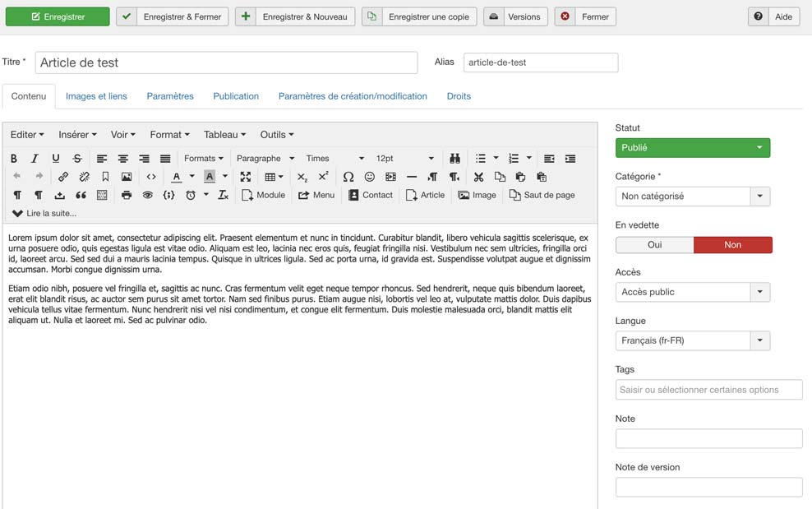Clear formatting of selected text
The height and width of the screenshot is (509, 812).
pos(224,195)
